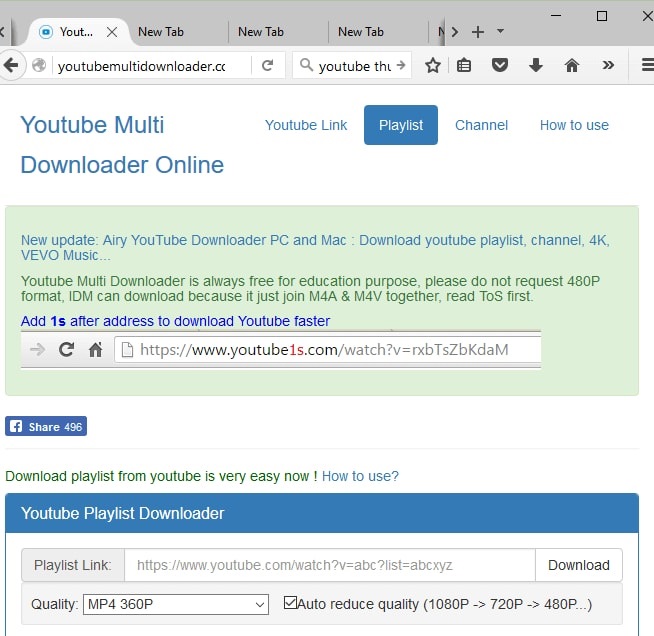Click the Playlist Link input field
The image size is (654, 636).
tap(330, 565)
